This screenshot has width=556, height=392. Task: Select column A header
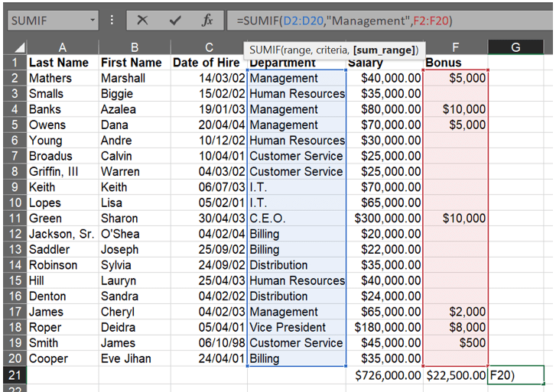pos(62,47)
